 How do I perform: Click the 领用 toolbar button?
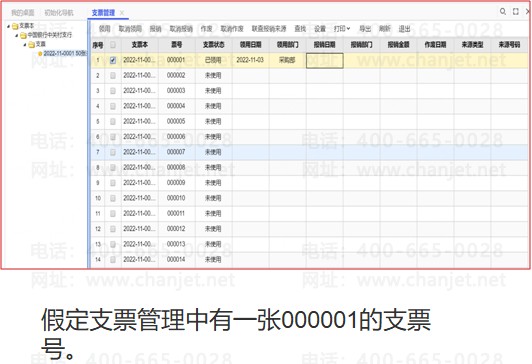104,29
